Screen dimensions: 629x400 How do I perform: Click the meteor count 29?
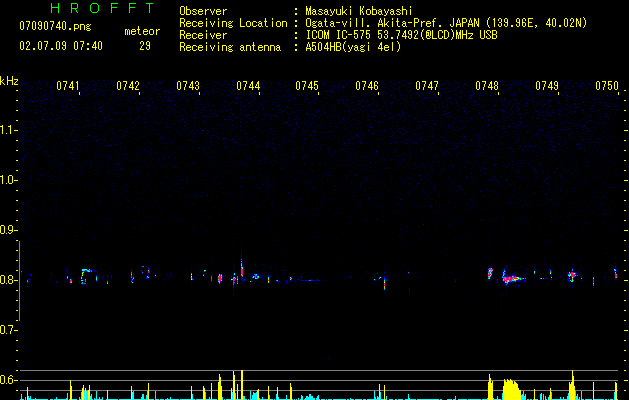pos(145,46)
